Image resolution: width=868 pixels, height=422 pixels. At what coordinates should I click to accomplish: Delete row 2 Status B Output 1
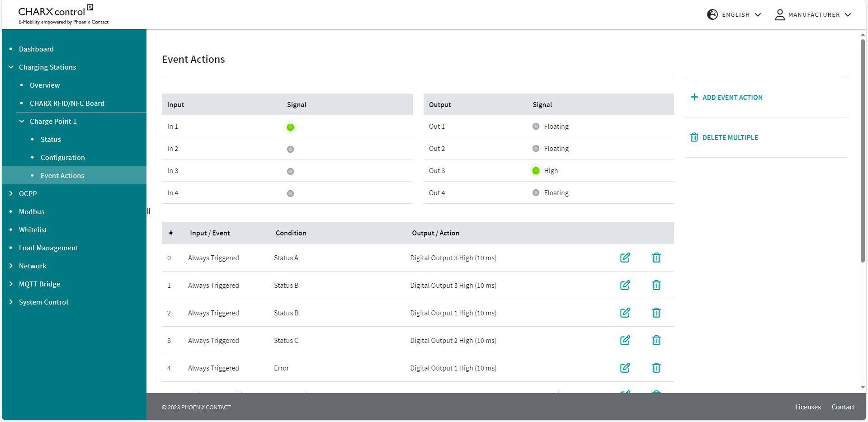tap(656, 313)
